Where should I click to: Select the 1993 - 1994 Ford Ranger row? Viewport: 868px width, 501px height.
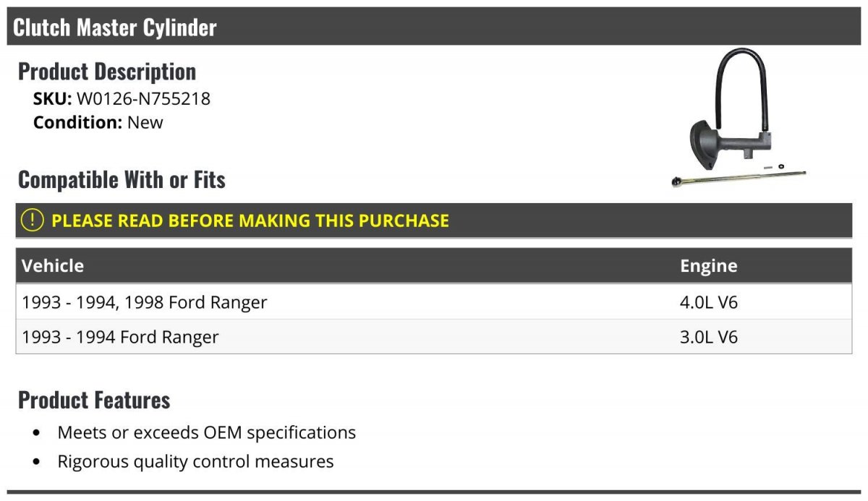coord(434,337)
